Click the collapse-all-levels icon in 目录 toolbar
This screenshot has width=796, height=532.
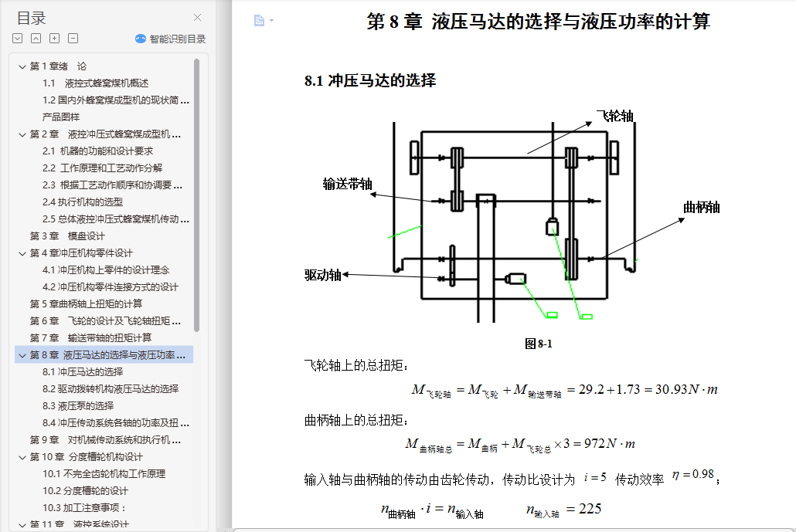[x=36, y=39]
